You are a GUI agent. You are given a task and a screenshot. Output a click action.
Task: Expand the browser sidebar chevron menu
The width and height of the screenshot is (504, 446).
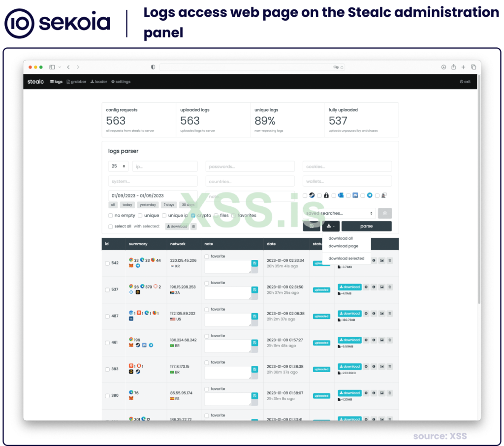(x=60, y=67)
